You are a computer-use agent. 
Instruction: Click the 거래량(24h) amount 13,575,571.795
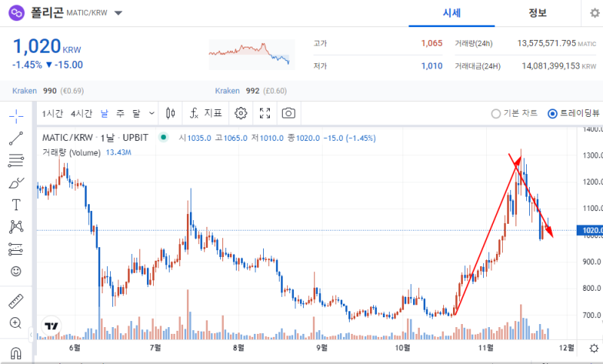pos(546,43)
